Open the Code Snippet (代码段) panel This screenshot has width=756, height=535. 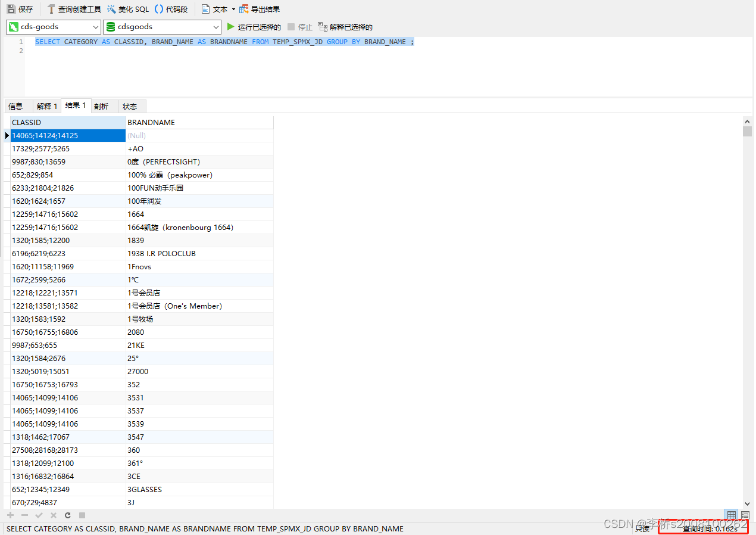pos(171,9)
